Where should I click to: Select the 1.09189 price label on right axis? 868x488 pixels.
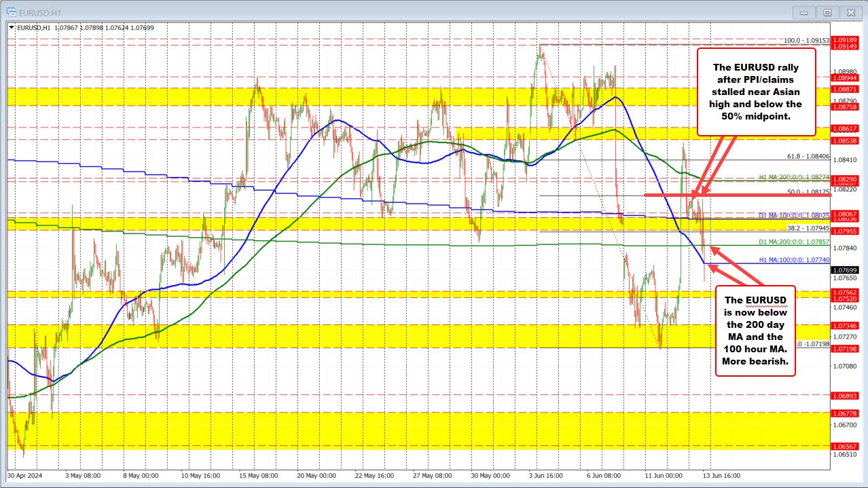(846, 41)
